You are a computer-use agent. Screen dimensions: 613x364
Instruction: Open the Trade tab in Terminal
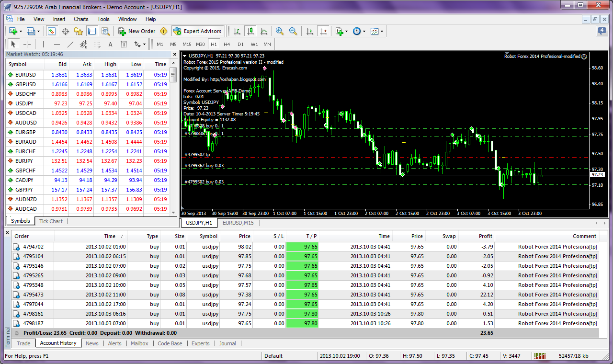coord(23,343)
